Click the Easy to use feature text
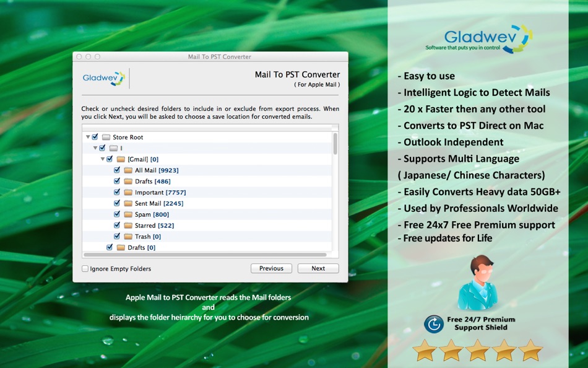 pyautogui.click(x=426, y=76)
